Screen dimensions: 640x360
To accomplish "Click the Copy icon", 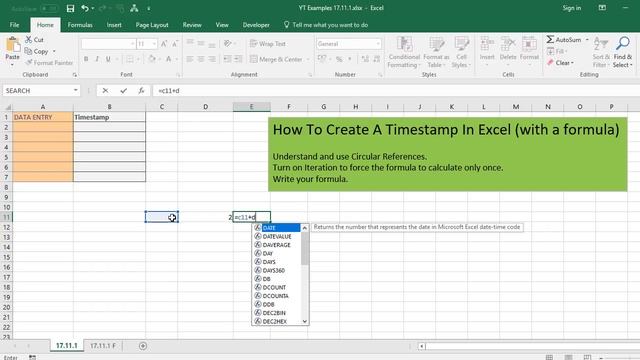I will tap(28, 51).
